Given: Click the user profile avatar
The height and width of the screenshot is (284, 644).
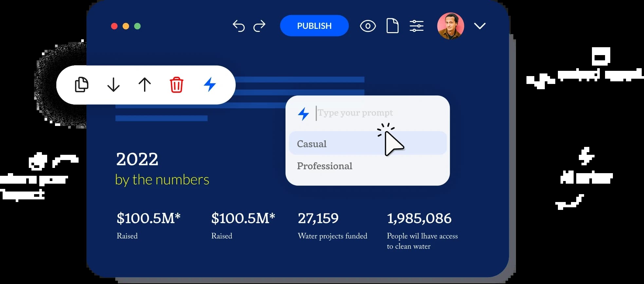Looking at the screenshot, I should click(x=451, y=26).
